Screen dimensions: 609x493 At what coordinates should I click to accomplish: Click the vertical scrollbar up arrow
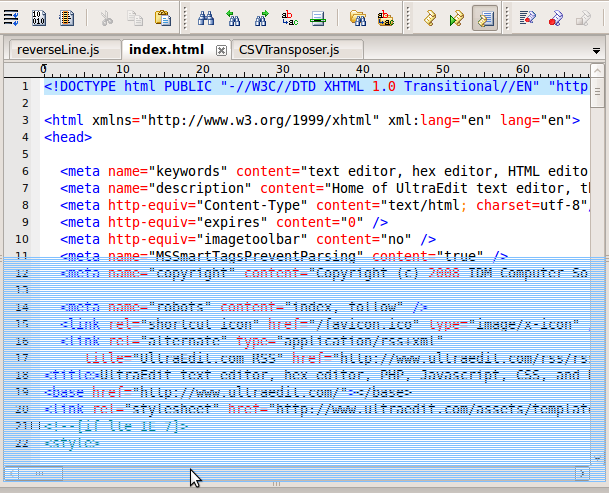597,70
